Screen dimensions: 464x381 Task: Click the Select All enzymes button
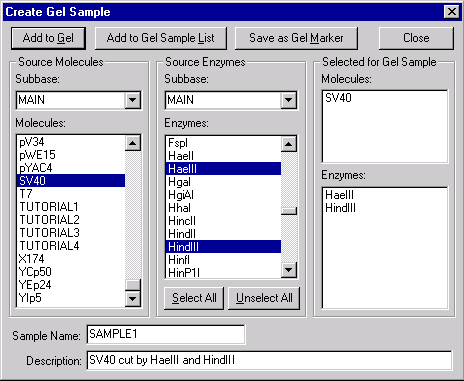pyautogui.click(x=194, y=298)
